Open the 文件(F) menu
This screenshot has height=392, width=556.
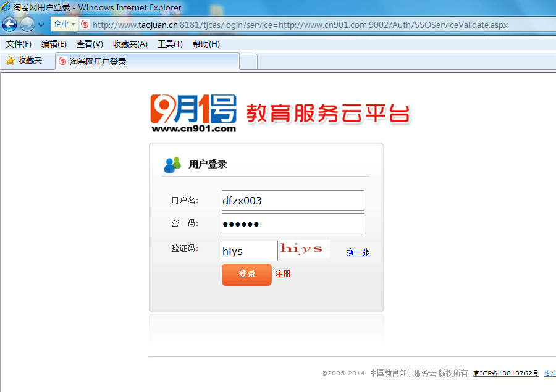tap(19, 44)
